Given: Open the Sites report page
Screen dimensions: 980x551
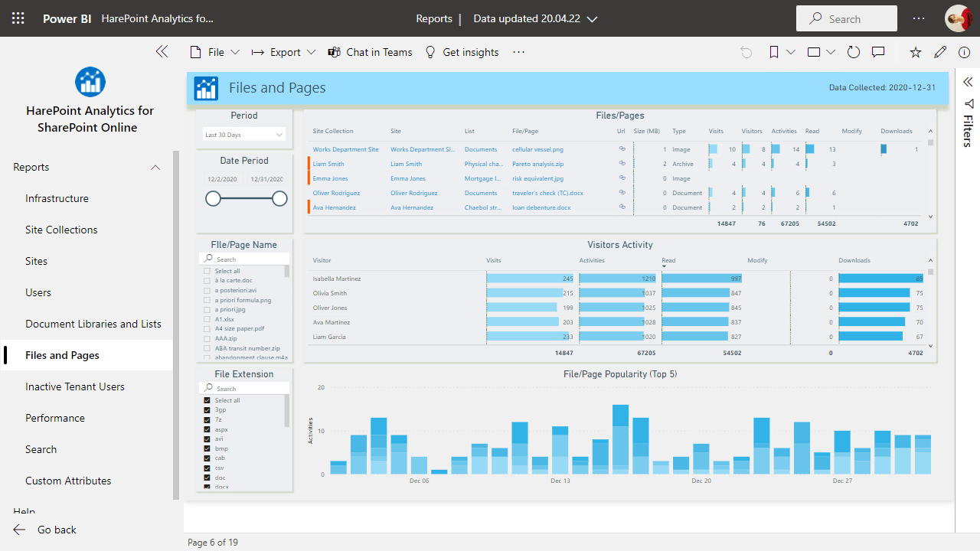Looking at the screenshot, I should (37, 261).
